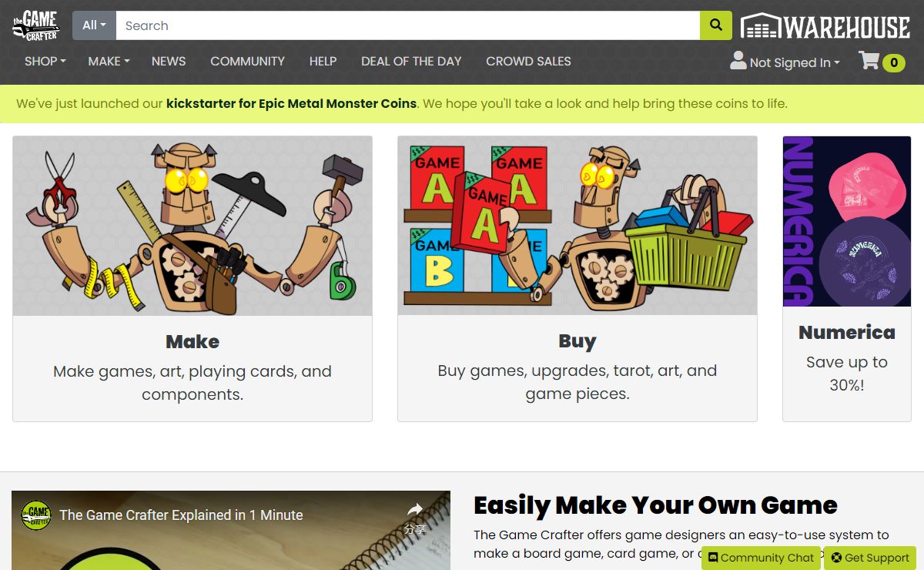This screenshot has height=570, width=924.
Task: Go to the NEWS menu item
Action: (169, 61)
